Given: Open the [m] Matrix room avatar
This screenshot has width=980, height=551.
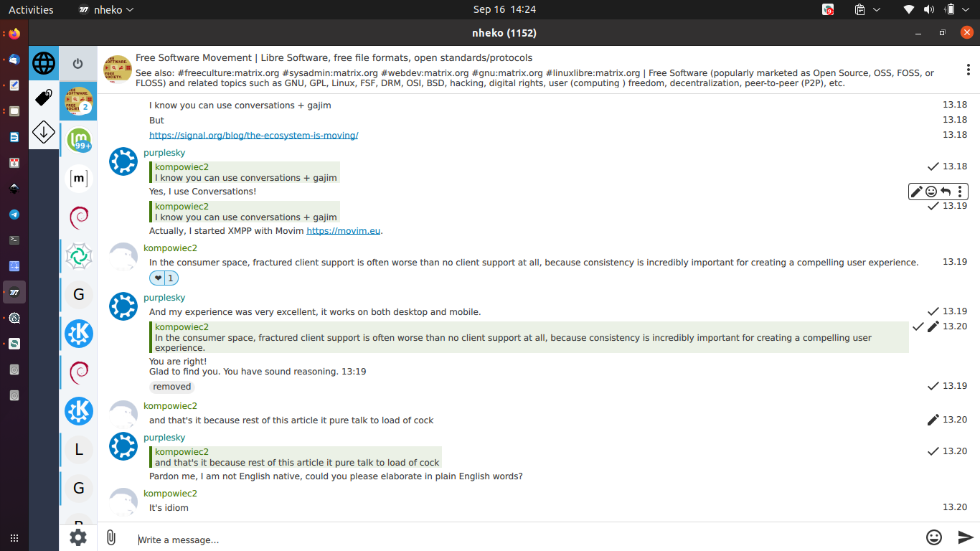Looking at the screenshot, I should [x=79, y=178].
